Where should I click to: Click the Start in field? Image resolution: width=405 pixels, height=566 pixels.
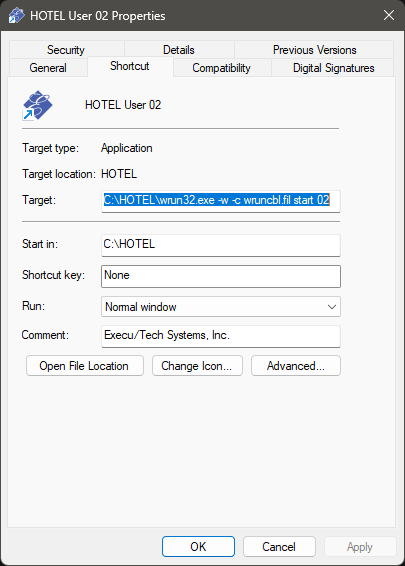coord(221,245)
